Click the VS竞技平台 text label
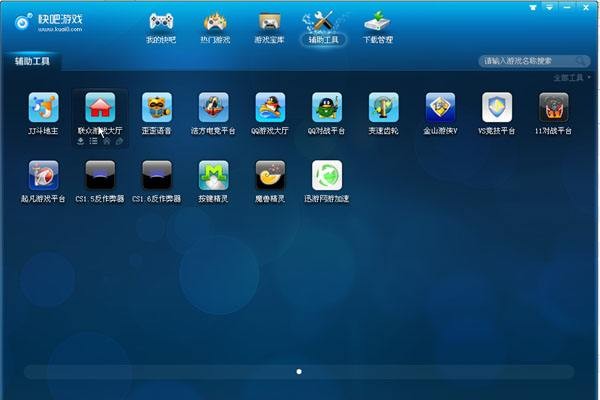 click(x=497, y=131)
